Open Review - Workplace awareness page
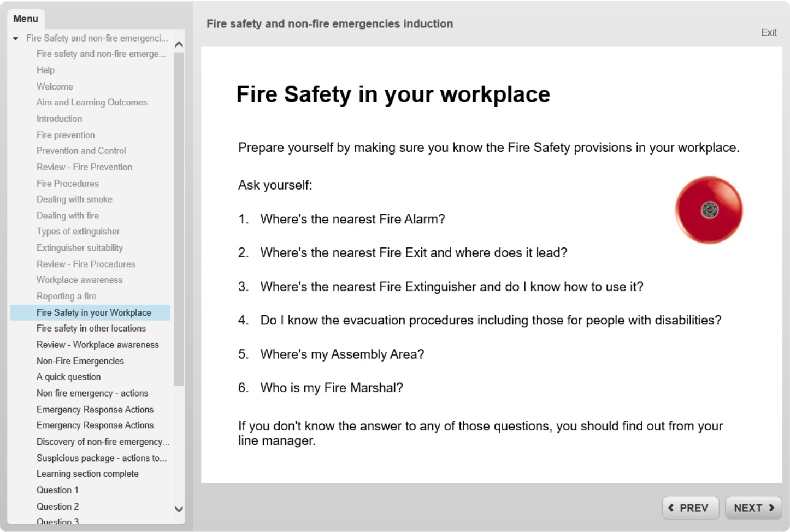 97,345
